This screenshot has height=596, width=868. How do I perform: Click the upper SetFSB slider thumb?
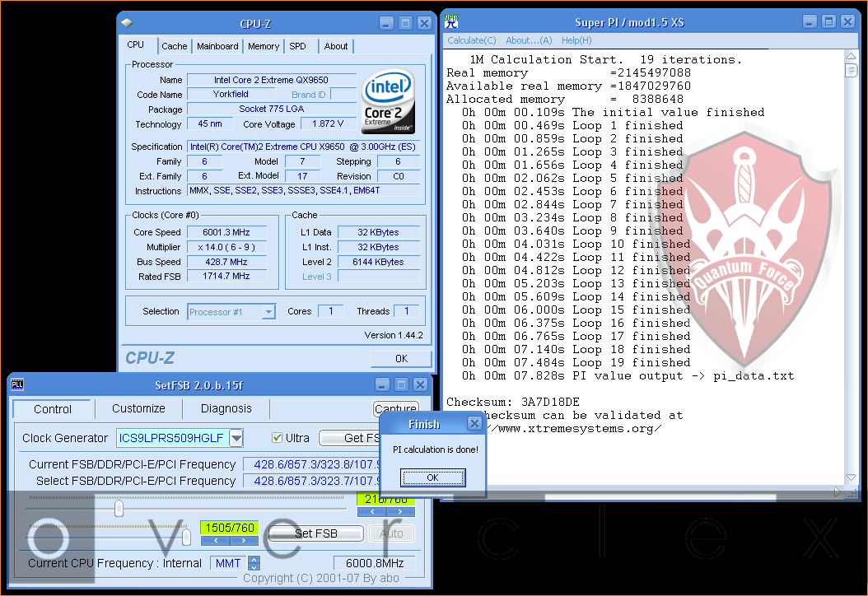click(x=119, y=509)
